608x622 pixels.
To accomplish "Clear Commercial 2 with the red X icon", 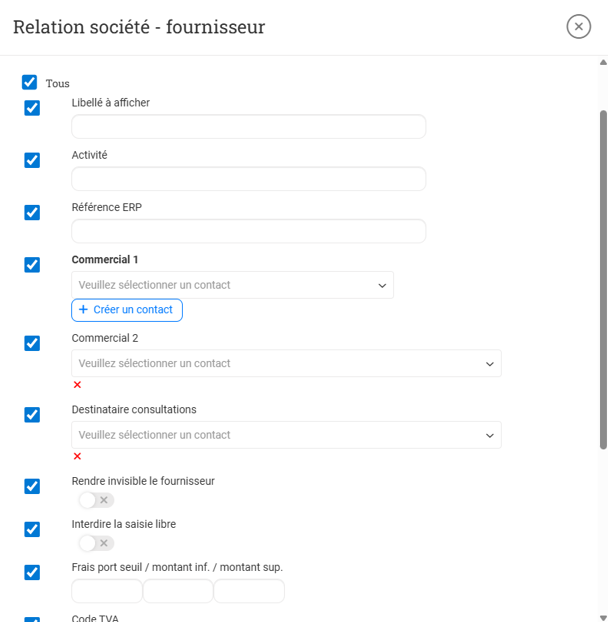I will point(77,385).
